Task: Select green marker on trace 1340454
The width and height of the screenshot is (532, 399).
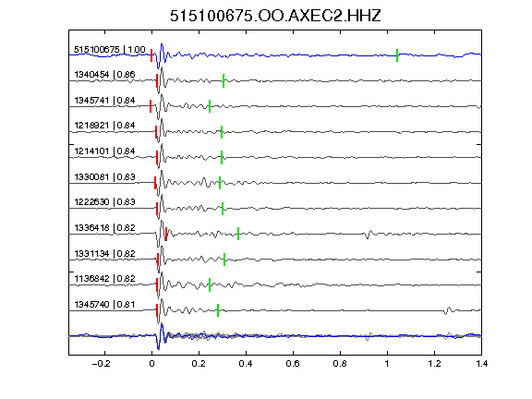Action: [x=224, y=80]
